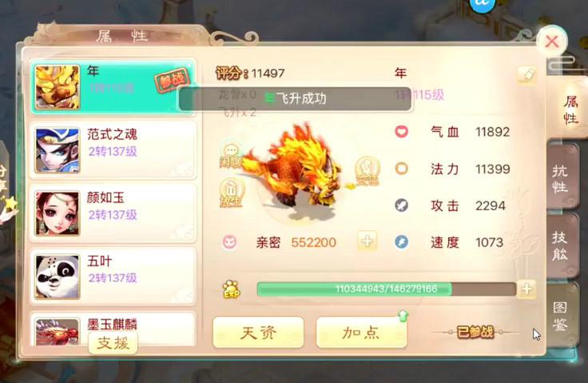The image size is (588, 383).
Task: Add experience with the plus beside EXP bar
Action: [526, 289]
